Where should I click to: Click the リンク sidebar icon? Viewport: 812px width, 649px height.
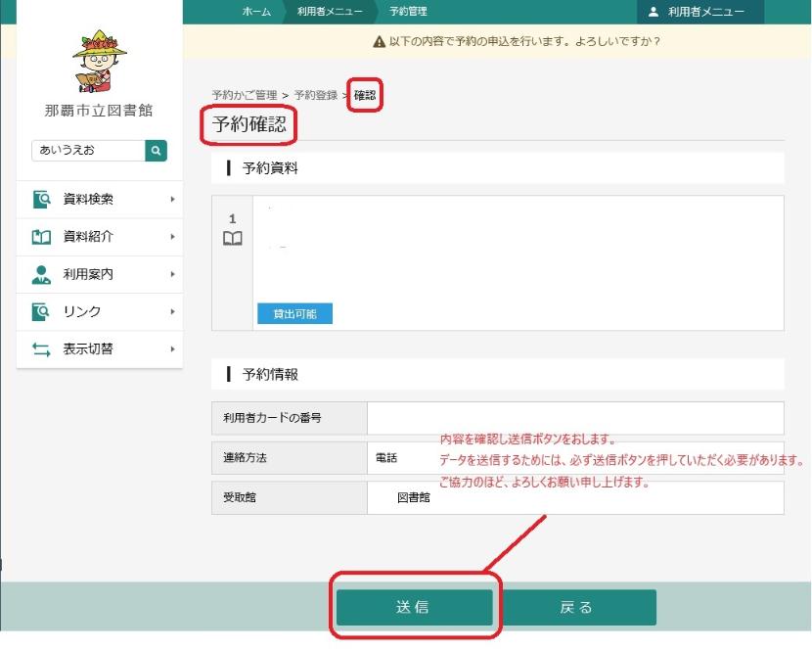coord(41,312)
